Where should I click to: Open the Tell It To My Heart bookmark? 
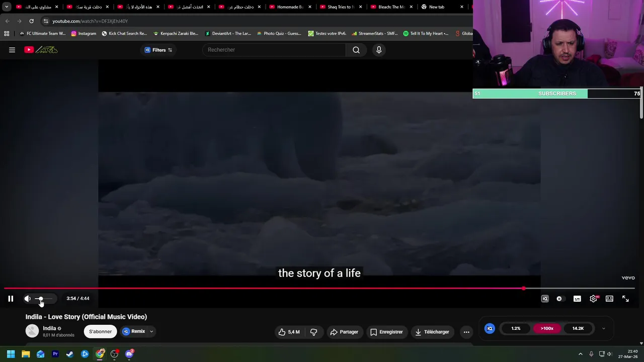[426, 34]
